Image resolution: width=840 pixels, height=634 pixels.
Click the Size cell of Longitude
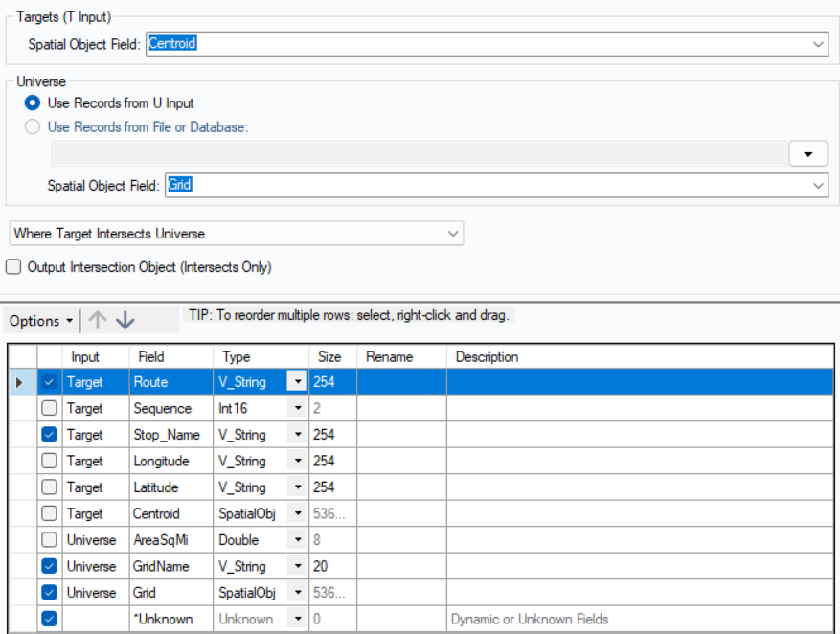pos(332,461)
